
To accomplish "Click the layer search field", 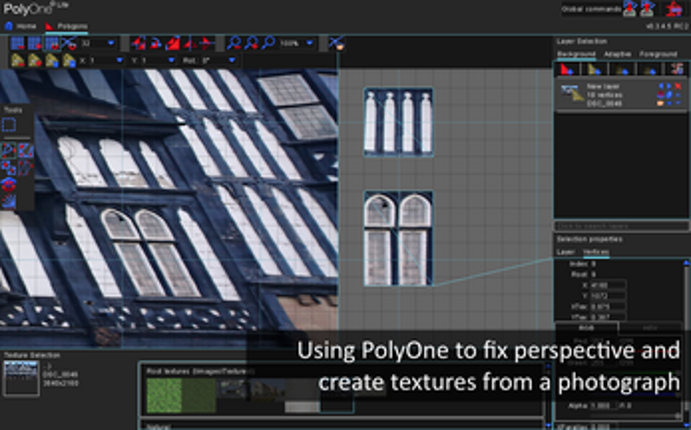I will click(621, 226).
